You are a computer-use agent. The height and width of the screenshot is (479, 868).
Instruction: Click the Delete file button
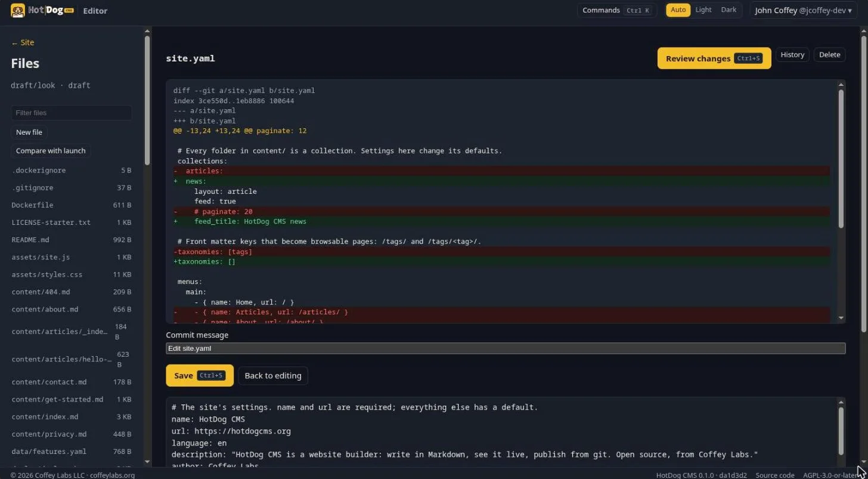coord(829,55)
